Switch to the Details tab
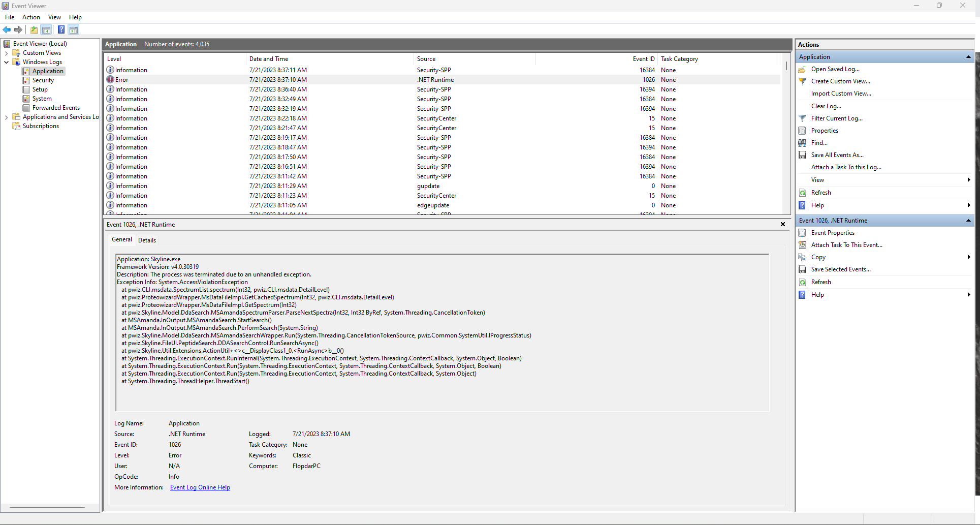Viewport: 980px width, 525px height. [x=147, y=240]
